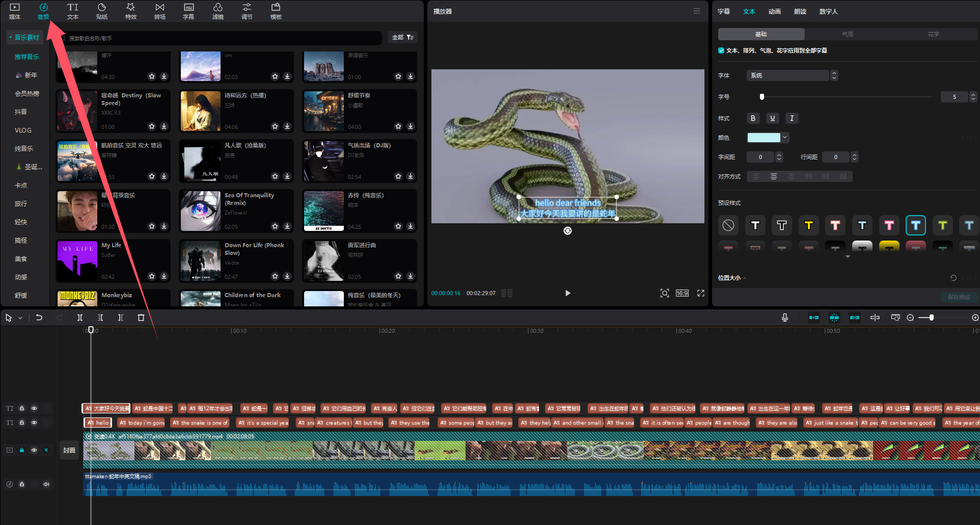Zoom in the timeline with plus icon

click(975, 318)
